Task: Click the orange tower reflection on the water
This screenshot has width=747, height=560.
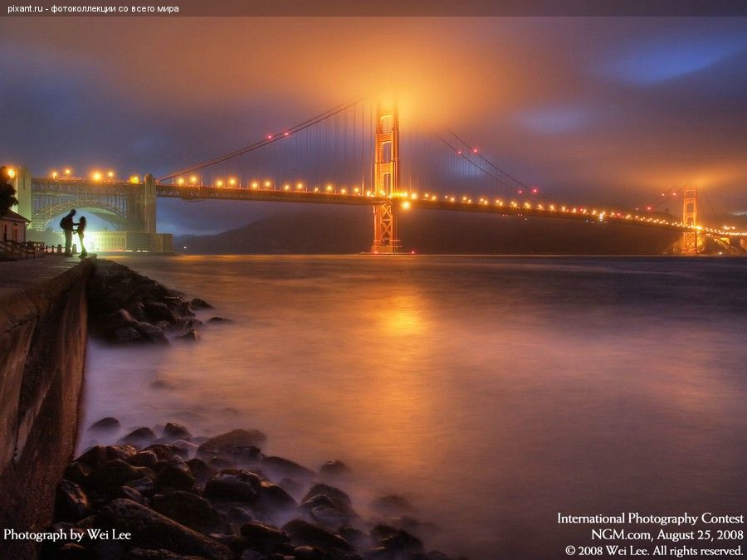Action: tap(404, 319)
